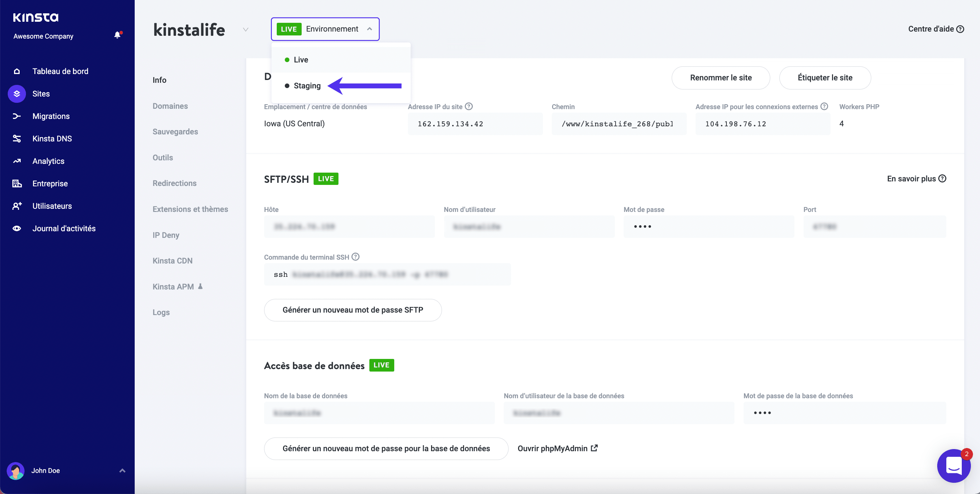Click help icon beside Commande du terminal SSH
The height and width of the screenshot is (494, 980).
pos(355,257)
